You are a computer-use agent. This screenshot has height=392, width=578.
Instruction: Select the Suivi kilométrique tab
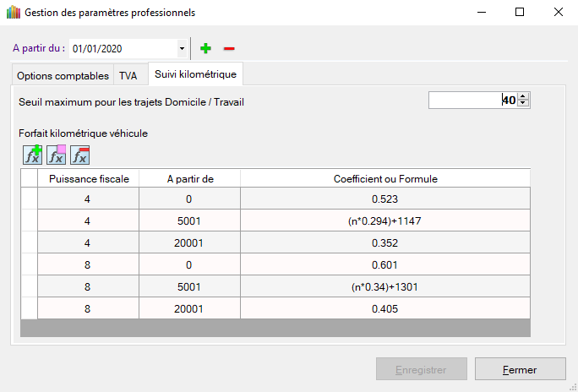(195, 74)
